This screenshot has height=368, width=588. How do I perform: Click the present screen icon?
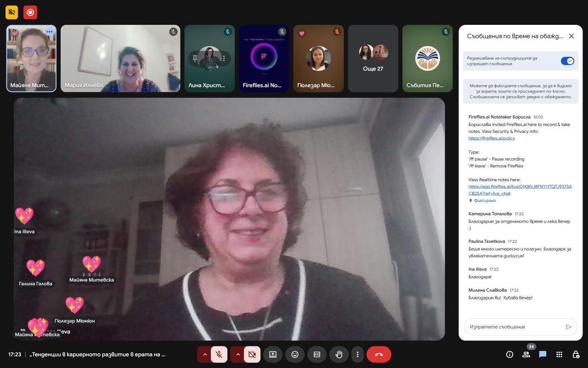click(x=273, y=354)
